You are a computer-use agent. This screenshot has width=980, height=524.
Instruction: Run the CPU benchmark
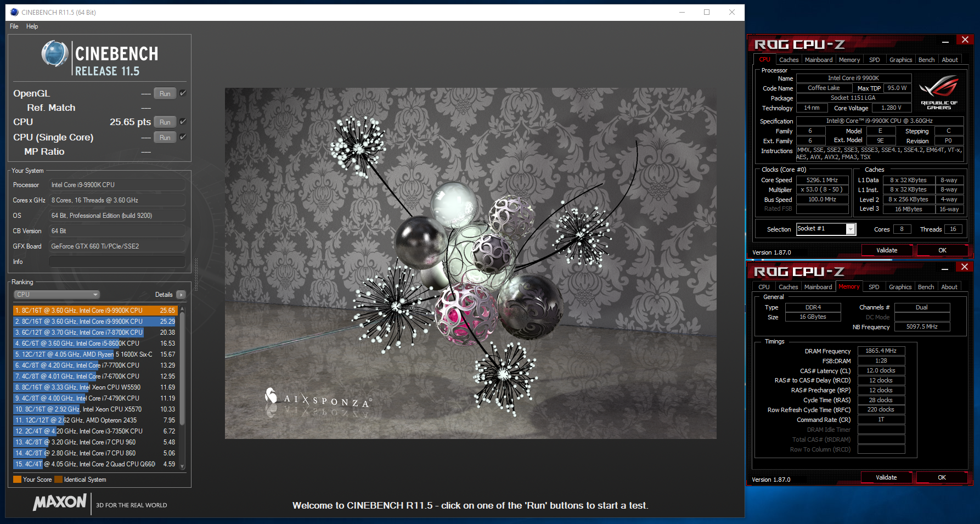point(165,122)
